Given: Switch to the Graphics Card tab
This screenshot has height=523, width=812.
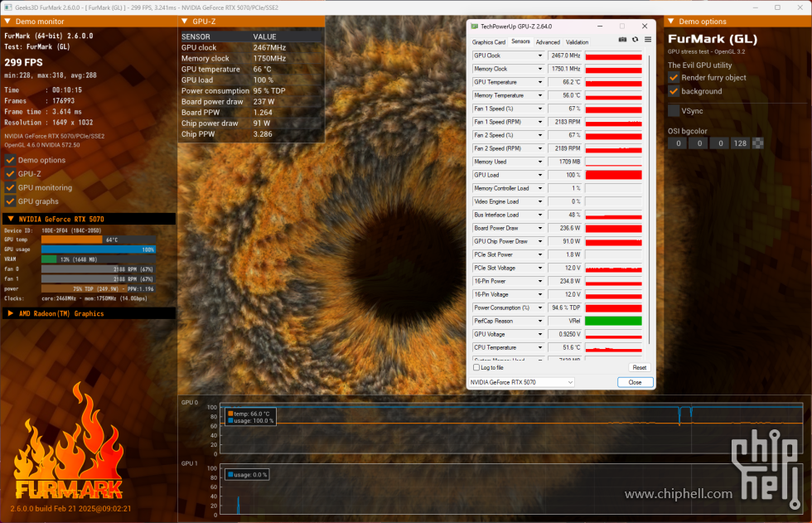Looking at the screenshot, I should point(488,42).
